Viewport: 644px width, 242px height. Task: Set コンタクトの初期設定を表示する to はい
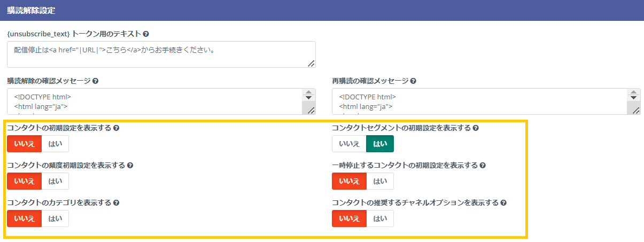(x=55, y=144)
